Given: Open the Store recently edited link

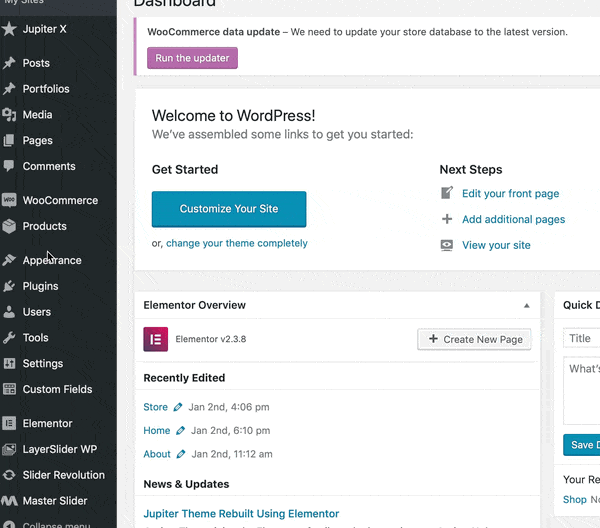Looking at the screenshot, I should pos(155,407).
